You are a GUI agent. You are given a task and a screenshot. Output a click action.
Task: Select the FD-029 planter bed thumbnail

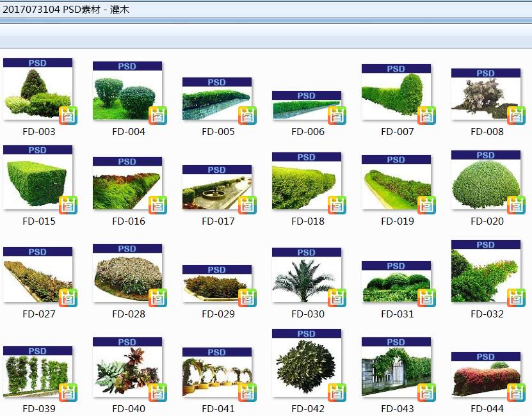[217, 284]
